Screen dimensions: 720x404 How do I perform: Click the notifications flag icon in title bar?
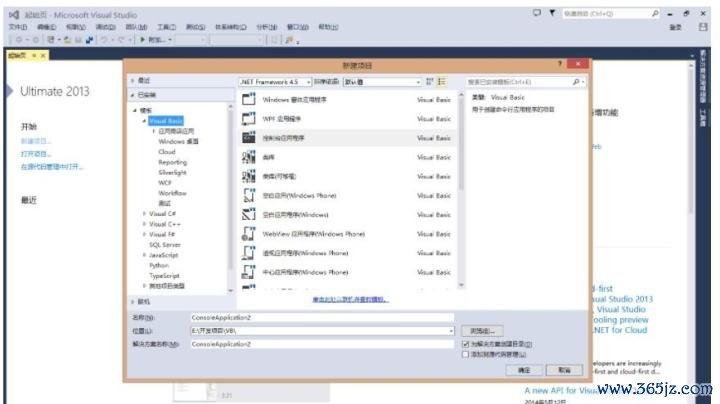coord(552,13)
